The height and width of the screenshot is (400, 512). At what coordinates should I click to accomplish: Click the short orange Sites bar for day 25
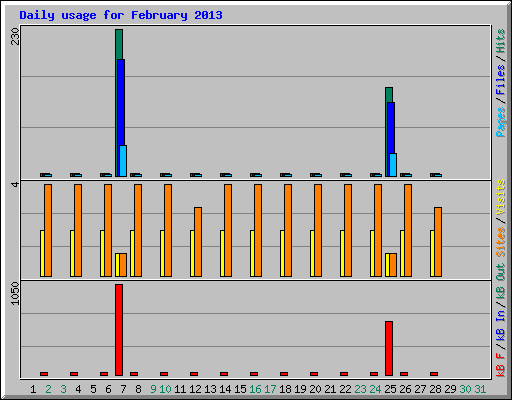tap(393, 265)
